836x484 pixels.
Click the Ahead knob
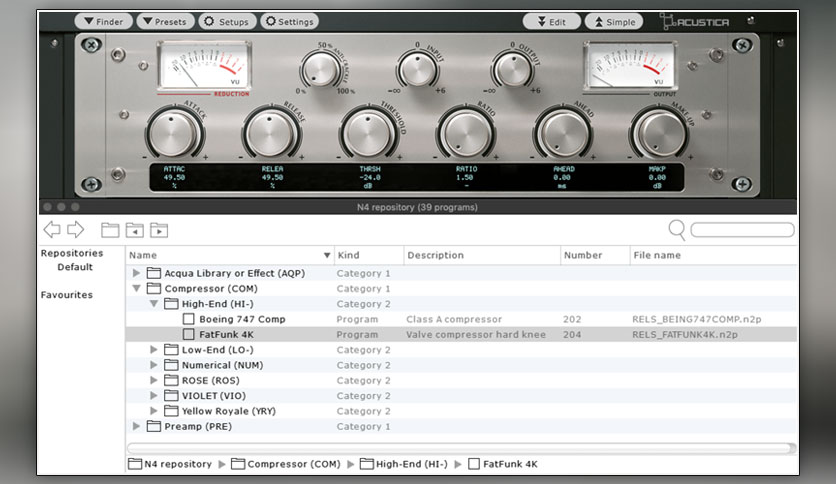click(x=564, y=134)
